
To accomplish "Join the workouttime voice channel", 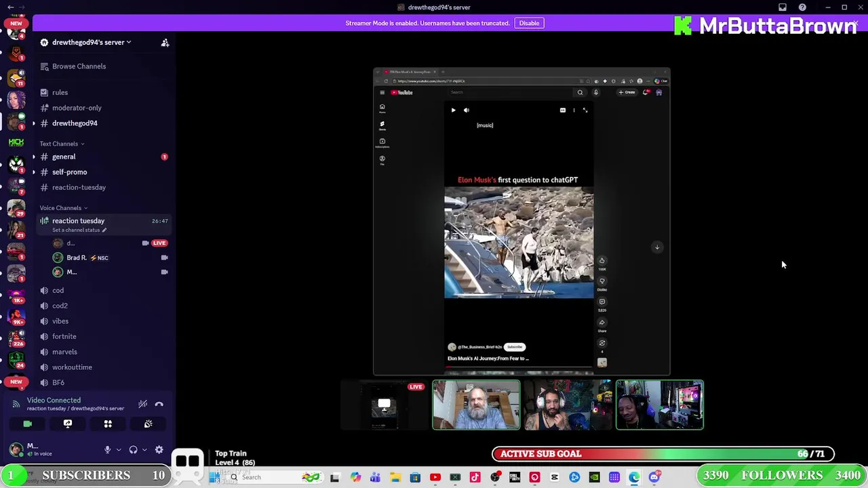I will pos(103,367).
